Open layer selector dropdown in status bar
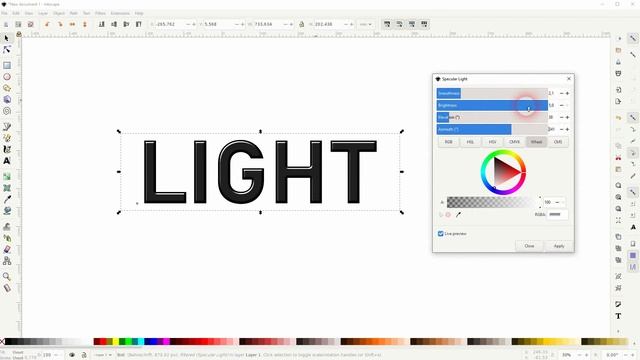 (x=102, y=355)
